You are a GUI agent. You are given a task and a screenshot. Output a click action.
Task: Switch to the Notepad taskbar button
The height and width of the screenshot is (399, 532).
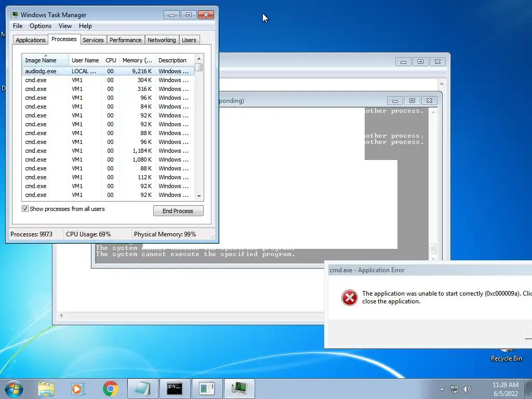click(x=143, y=389)
